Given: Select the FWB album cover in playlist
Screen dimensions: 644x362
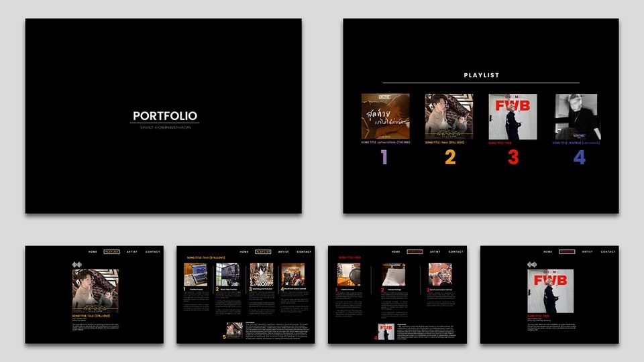Looking at the screenshot, I should [x=513, y=117].
